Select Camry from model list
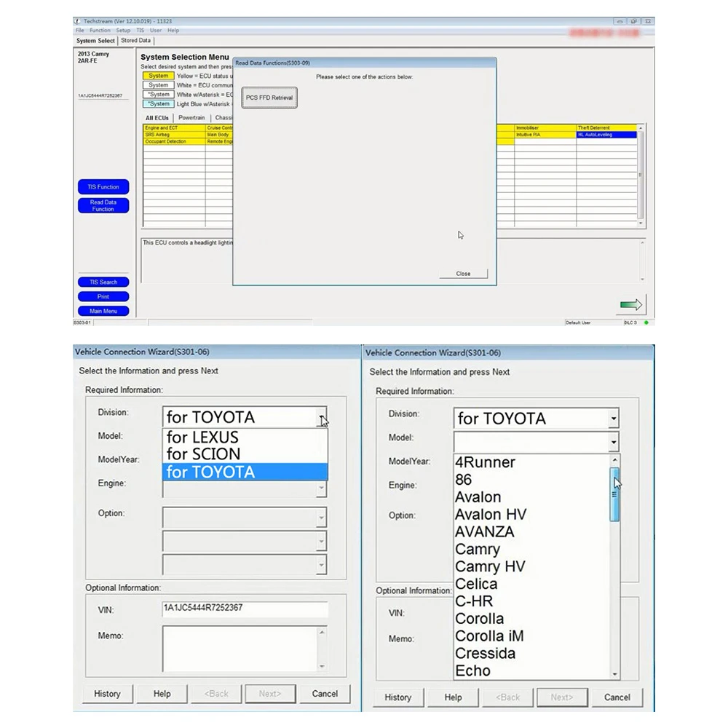The image size is (728, 728). pos(531,549)
